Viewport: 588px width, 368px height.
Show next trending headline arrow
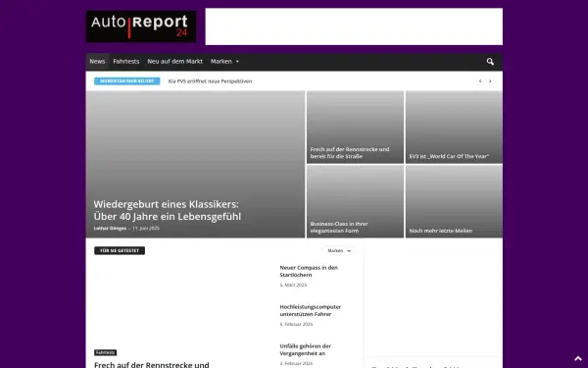490,81
